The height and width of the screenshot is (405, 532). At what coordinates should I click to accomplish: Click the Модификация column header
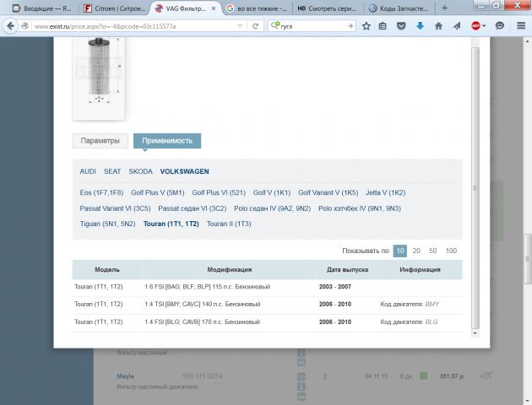click(x=230, y=270)
